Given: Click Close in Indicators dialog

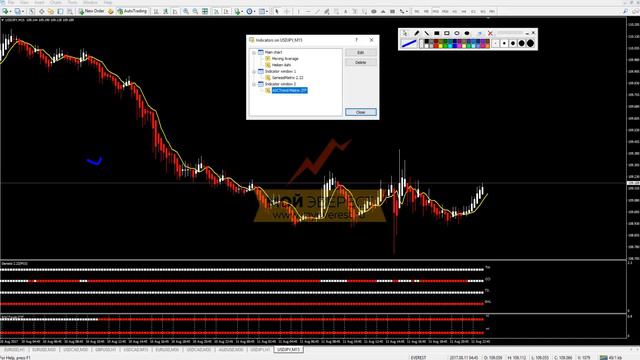Looking at the screenshot, I should pos(361,112).
